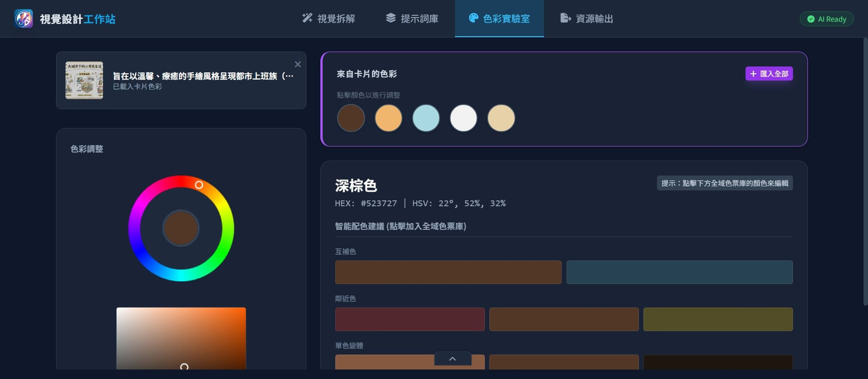Click the HEX: #523727 value text
Screen dimensions: 868x379
click(366, 203)
